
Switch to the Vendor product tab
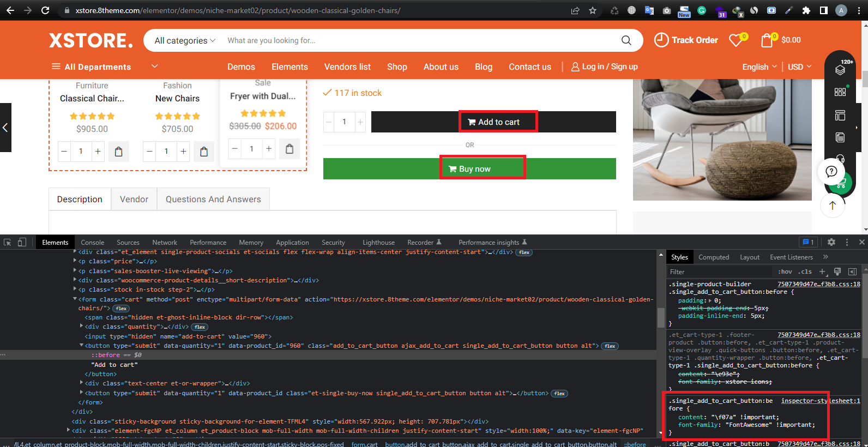134,199
